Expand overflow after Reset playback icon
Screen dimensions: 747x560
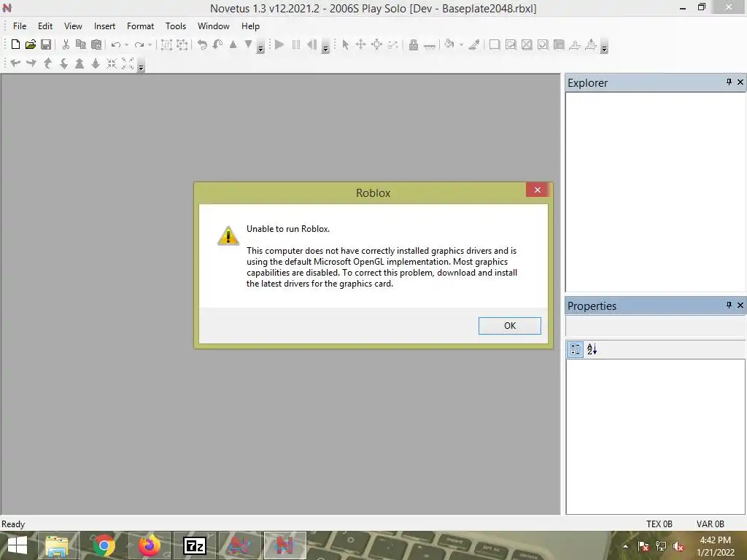click(x=325, y=47)
